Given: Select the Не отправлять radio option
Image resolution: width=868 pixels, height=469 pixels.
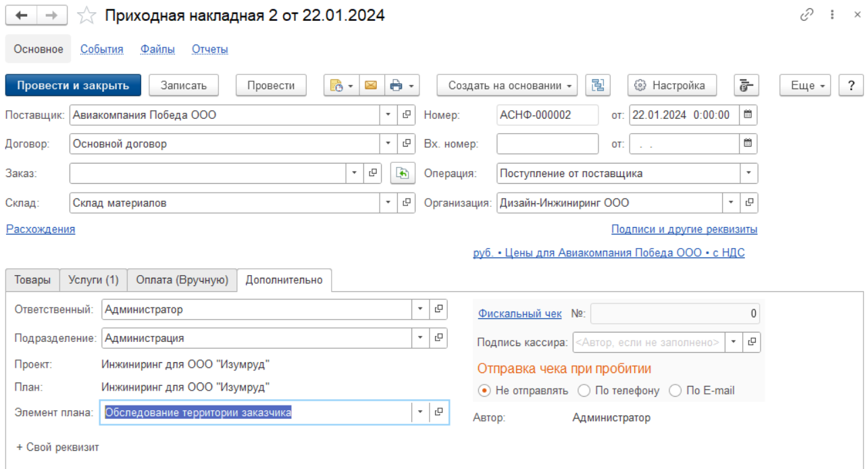Looking at the screenshot, I should 484,391.
